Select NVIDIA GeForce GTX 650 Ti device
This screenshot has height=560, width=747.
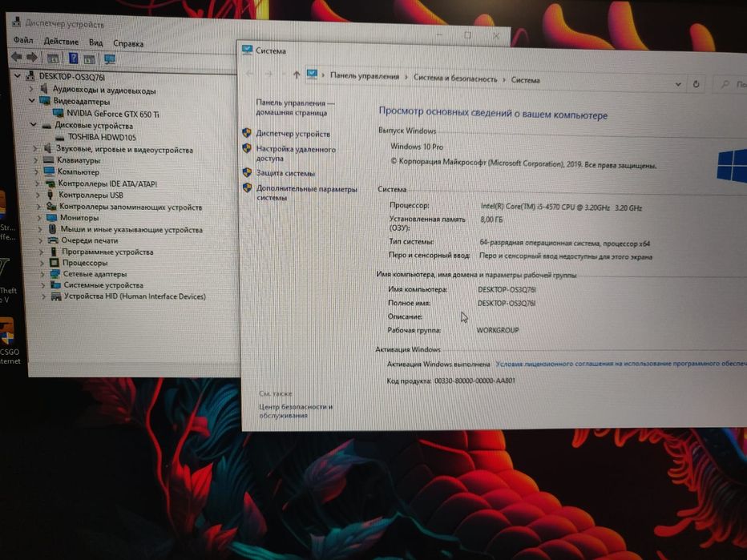pyautogui.click(x=113, y=114)
